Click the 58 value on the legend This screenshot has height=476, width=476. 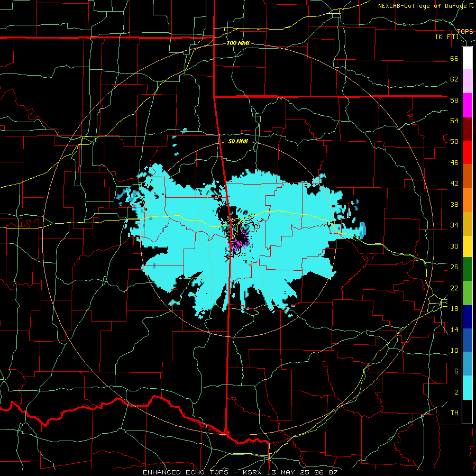click(x=454, y=100)
